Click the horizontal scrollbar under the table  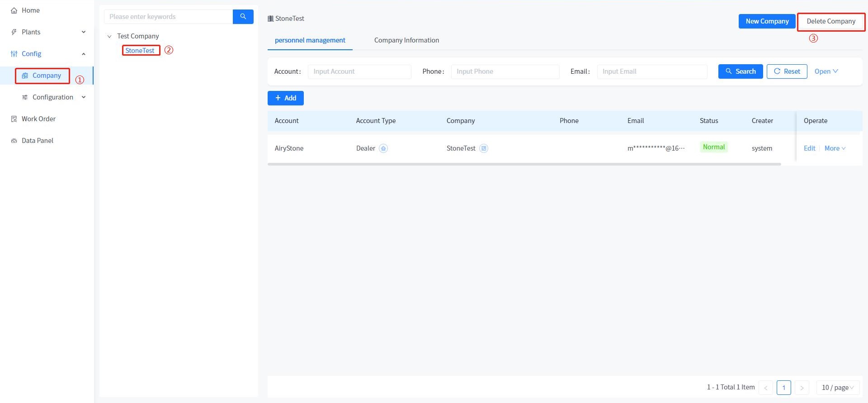coord(524,164)
